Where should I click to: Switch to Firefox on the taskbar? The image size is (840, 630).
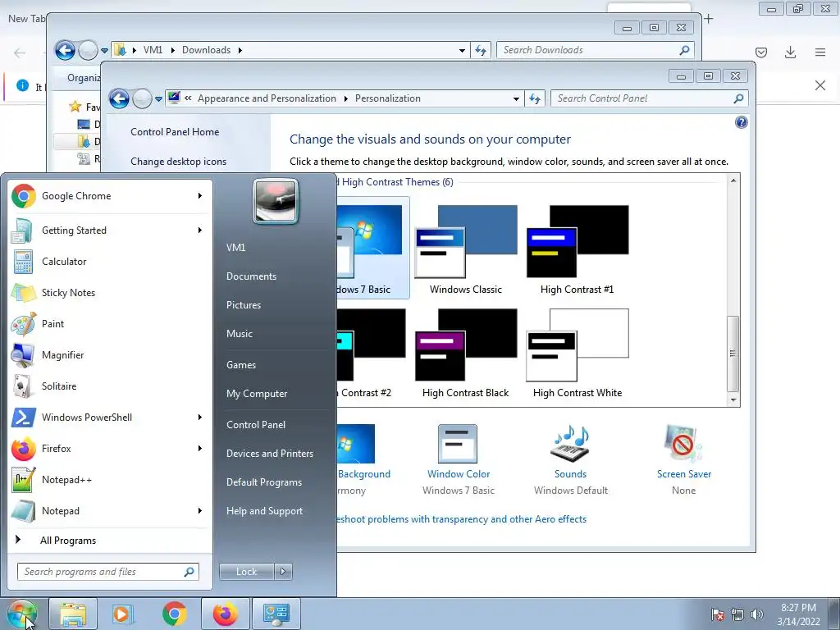click(225, 614)
